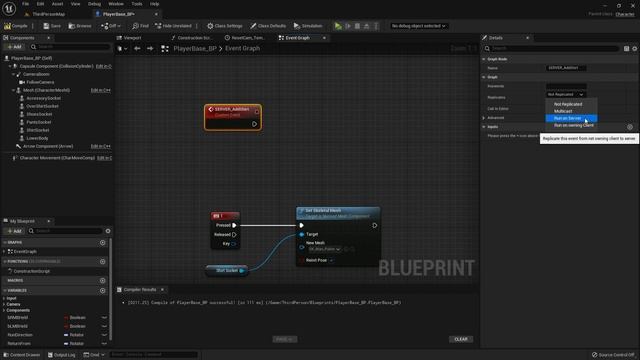Start Simulation from the toolbar
This screenshot has width=640, height=360.
click(308, 26)
